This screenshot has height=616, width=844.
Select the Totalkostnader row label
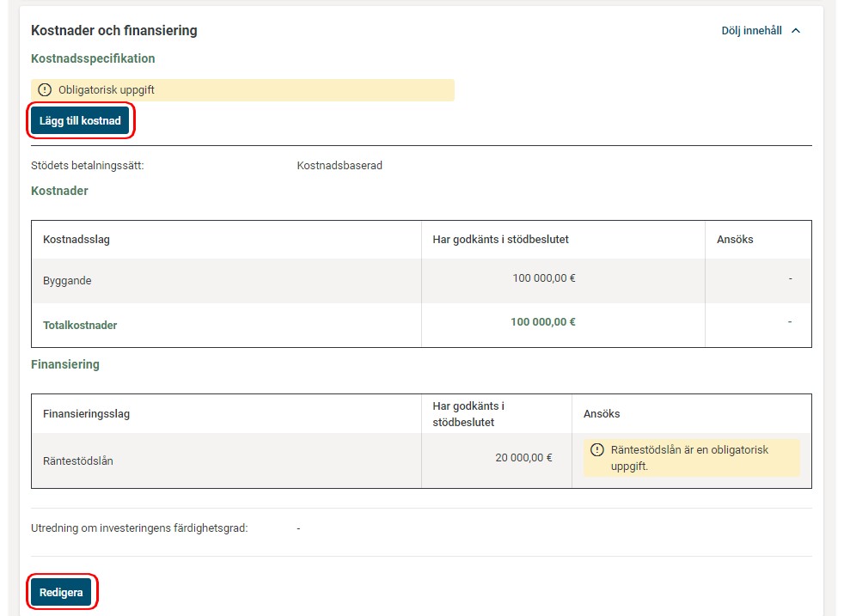80,326
